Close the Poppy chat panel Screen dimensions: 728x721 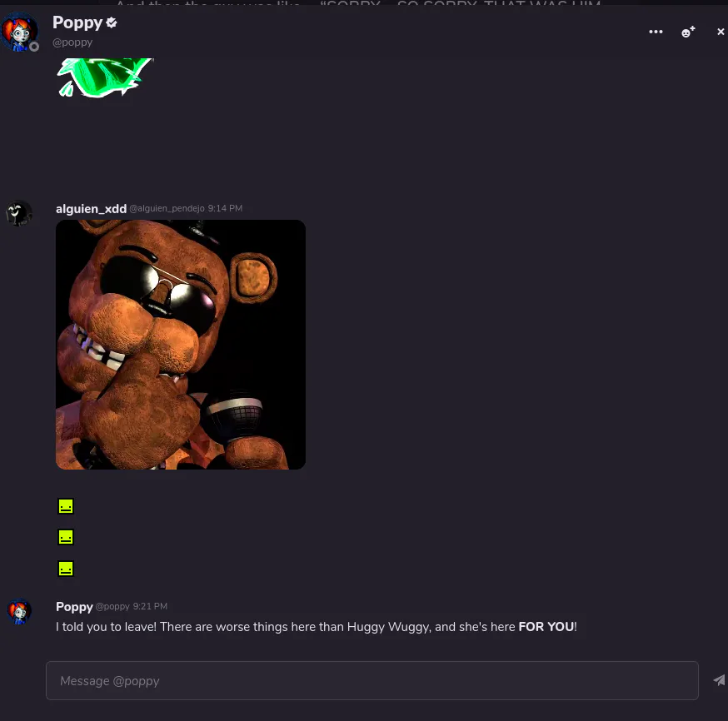(721, 32)
